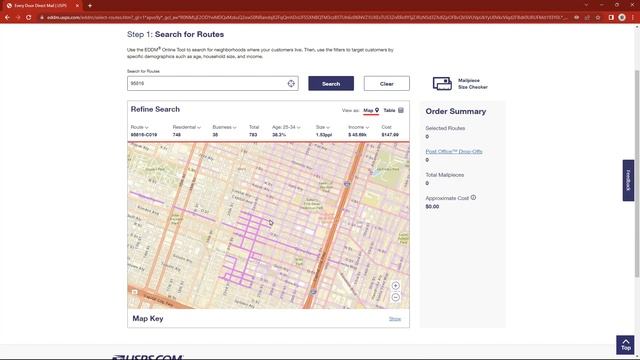The image size is (640, 360).
Task: Click the eye icon in address bar
Action: tap(576, 18)
